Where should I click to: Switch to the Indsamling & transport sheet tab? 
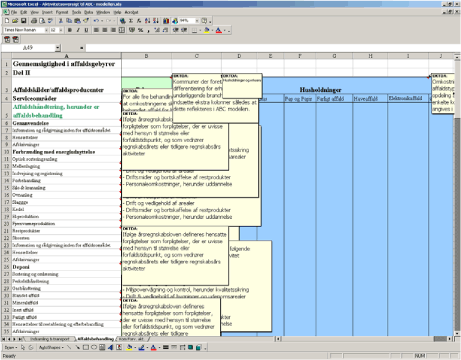(50, 339)
